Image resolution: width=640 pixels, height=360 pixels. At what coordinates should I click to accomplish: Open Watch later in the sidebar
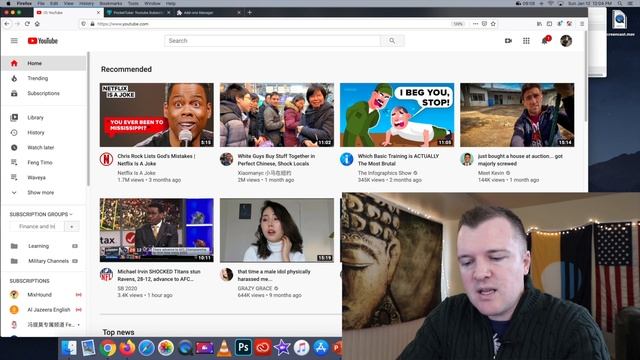click(44, 147)
